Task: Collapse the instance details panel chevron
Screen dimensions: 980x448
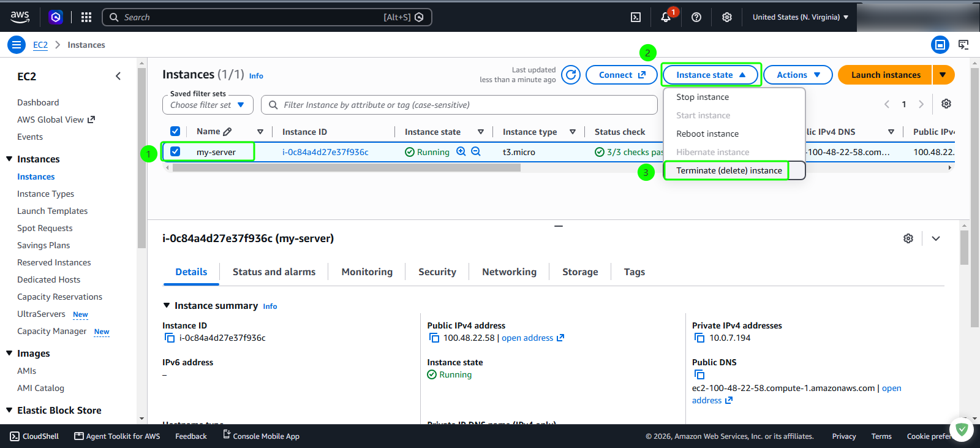Action: coord(936,238)
